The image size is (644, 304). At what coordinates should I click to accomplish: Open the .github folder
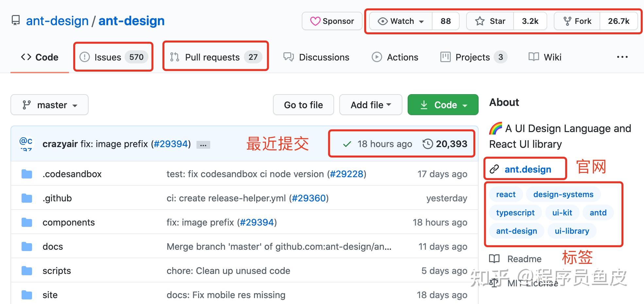[57, 198]
